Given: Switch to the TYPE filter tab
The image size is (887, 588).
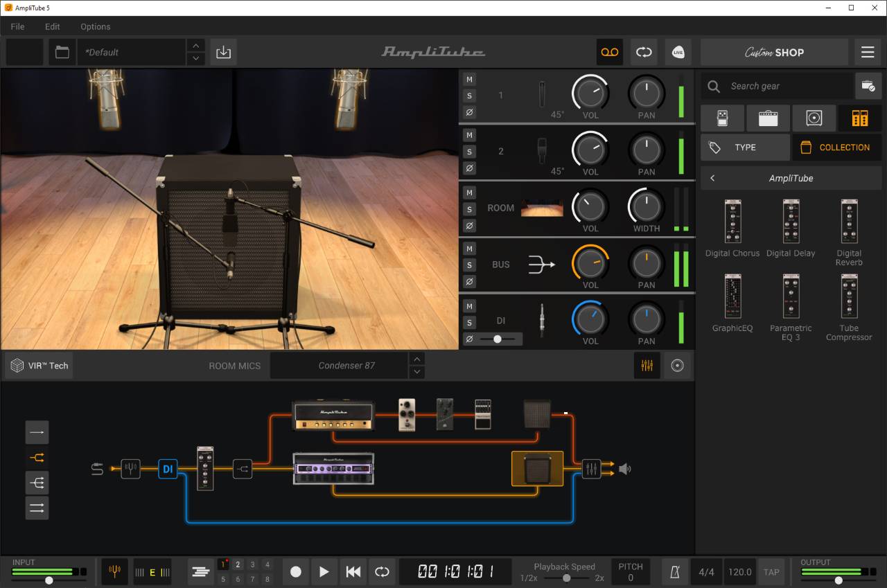Looking at the screenshot, I should click(745, 148).
